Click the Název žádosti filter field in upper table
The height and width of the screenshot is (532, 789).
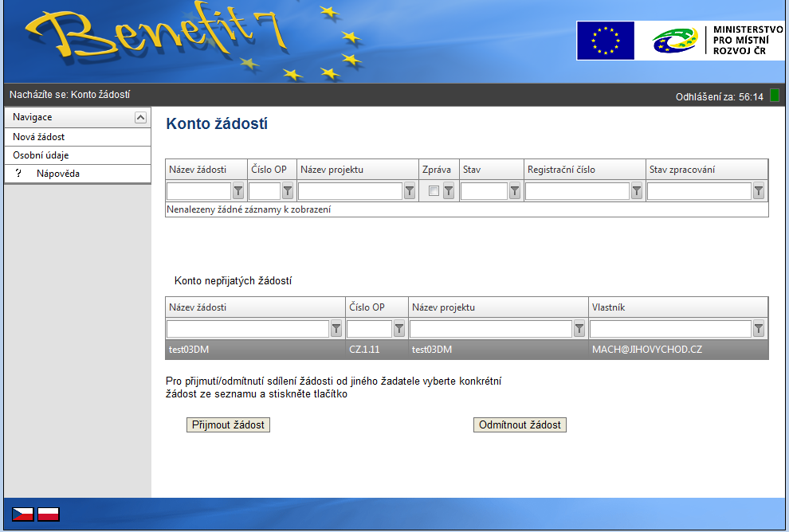click(x=198, y=191)
